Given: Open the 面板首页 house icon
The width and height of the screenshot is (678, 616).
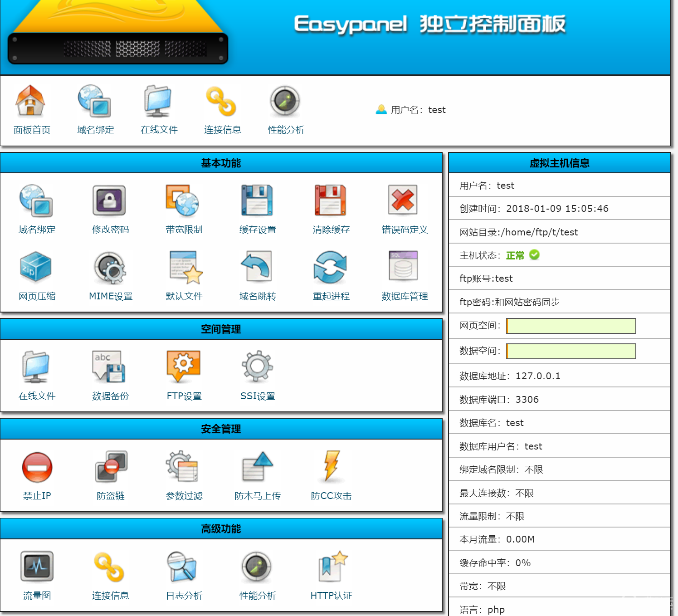Looking at the screenshot, I should (30, 101).
